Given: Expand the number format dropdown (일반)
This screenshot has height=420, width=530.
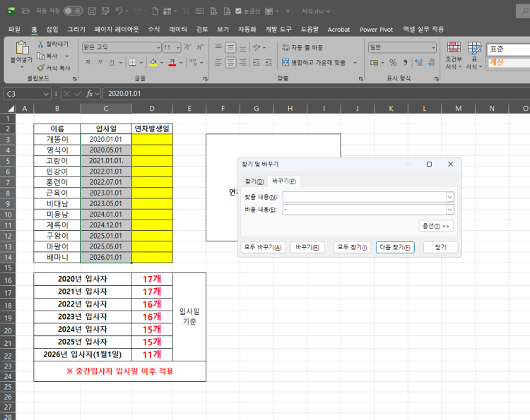Looking at the screenshot, I should pos(433,47).
